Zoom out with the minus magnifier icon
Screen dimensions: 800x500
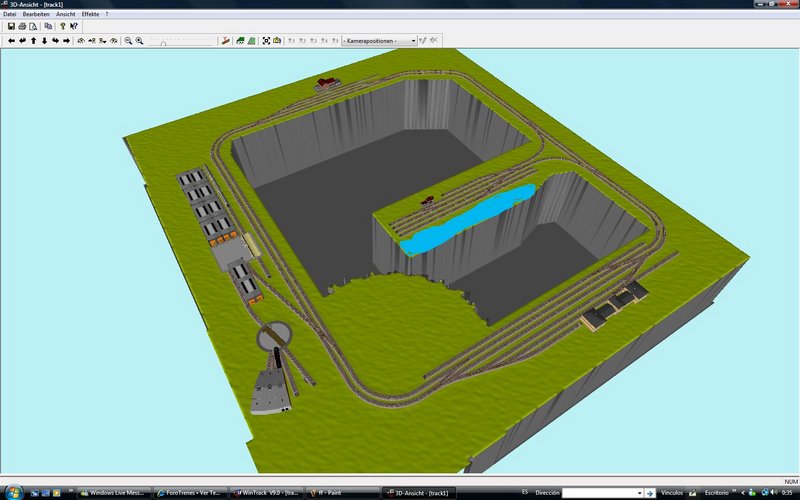[x=128, y=40]
